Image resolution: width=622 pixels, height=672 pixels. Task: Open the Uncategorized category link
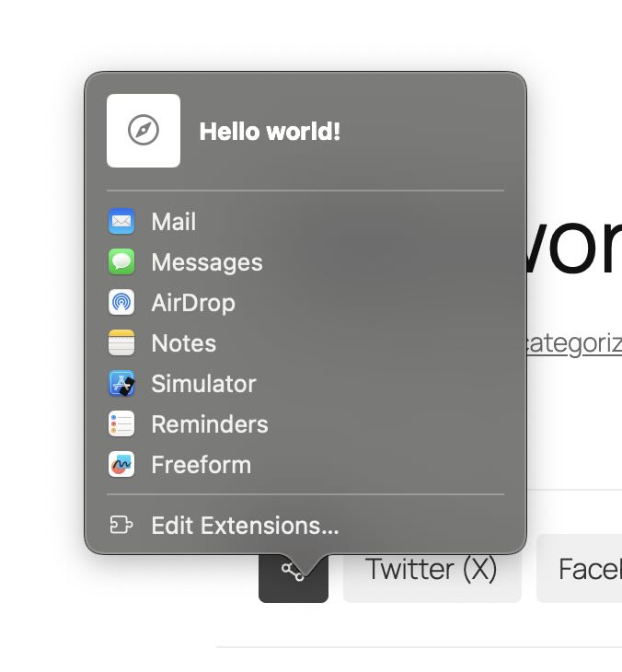(x=574, y=344)
